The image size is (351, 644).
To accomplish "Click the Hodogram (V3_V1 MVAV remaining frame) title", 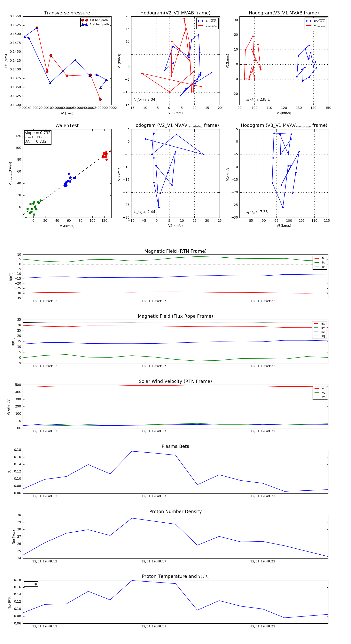I will pos(284,125).
